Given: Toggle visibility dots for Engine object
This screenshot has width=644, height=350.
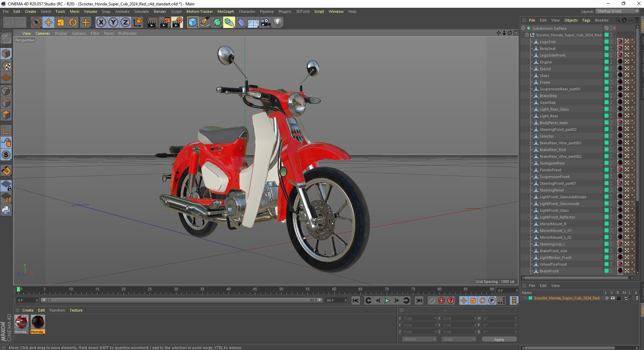Looking at the screenshot, I should click(x=611, y=62).
